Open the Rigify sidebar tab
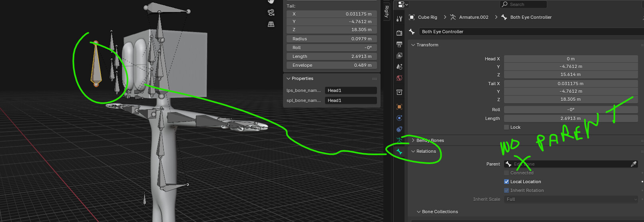This screenshot has width=644, height=222. [x=387, y=12]
